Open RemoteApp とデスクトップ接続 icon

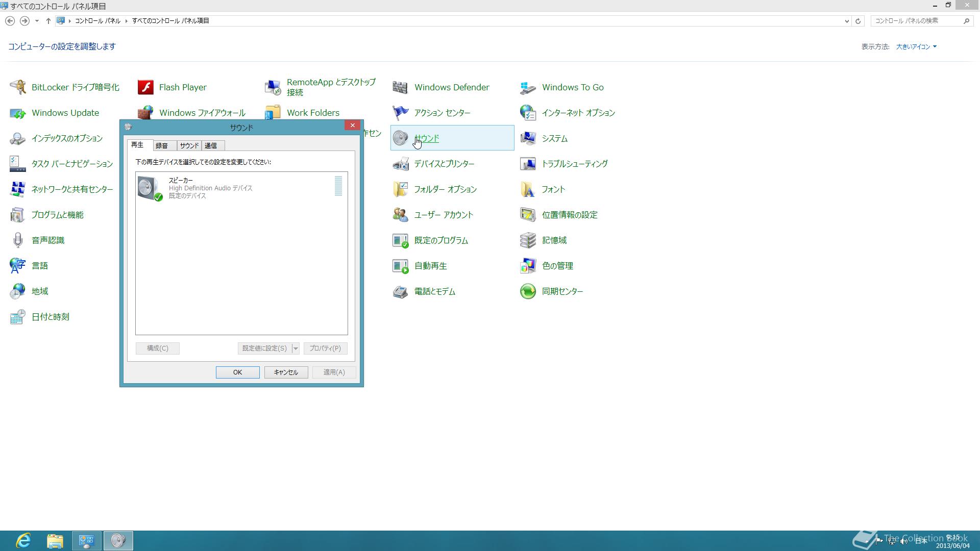(x=273, y=87)
